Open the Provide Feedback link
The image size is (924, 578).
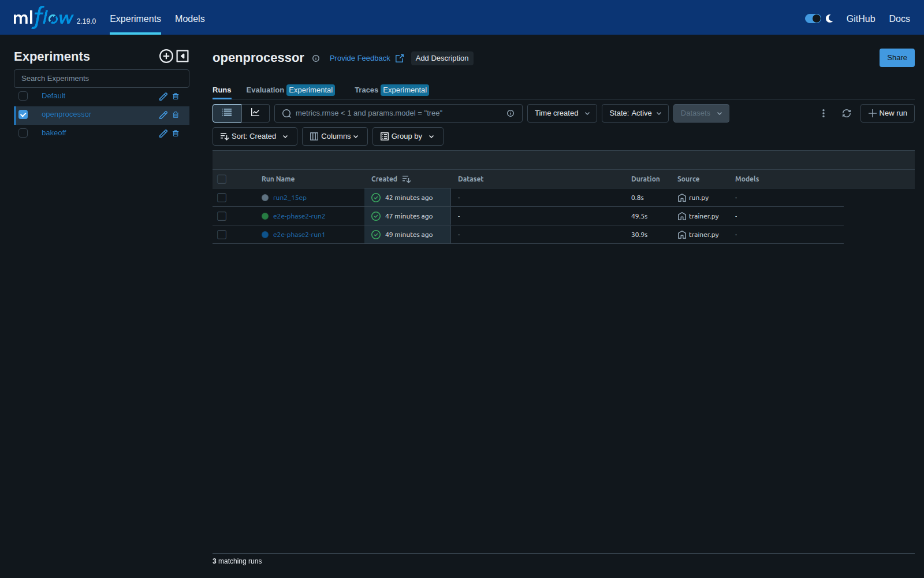pos(367,58)
